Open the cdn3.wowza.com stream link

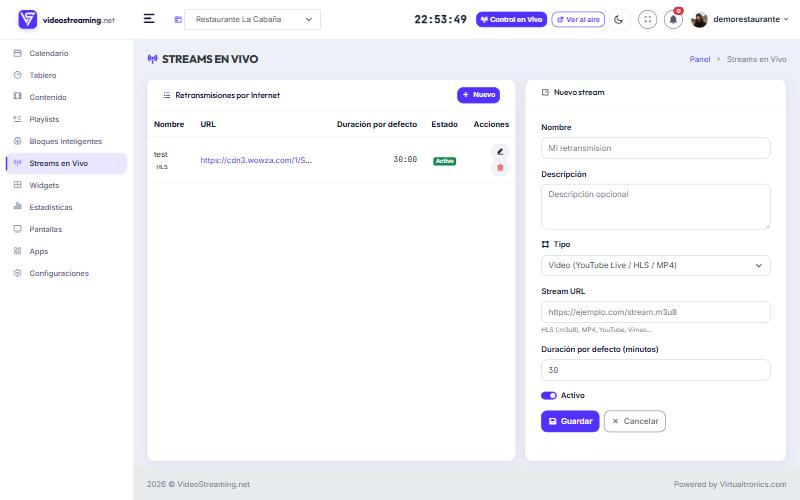point(256,160)
